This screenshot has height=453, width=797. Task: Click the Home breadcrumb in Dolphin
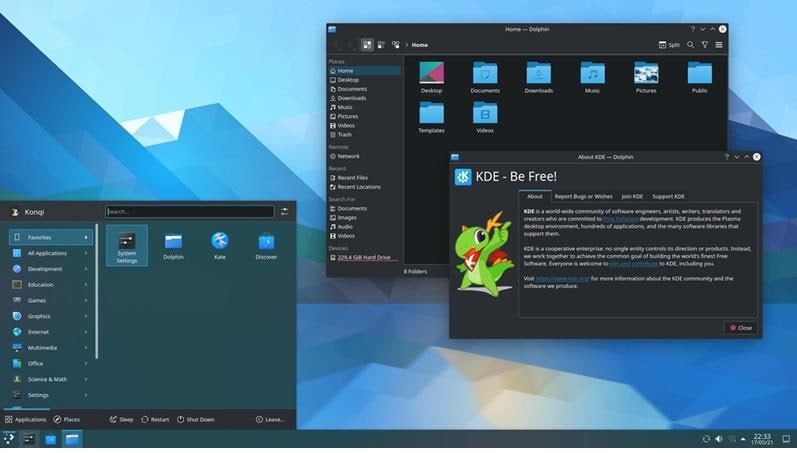pos(419,45)
